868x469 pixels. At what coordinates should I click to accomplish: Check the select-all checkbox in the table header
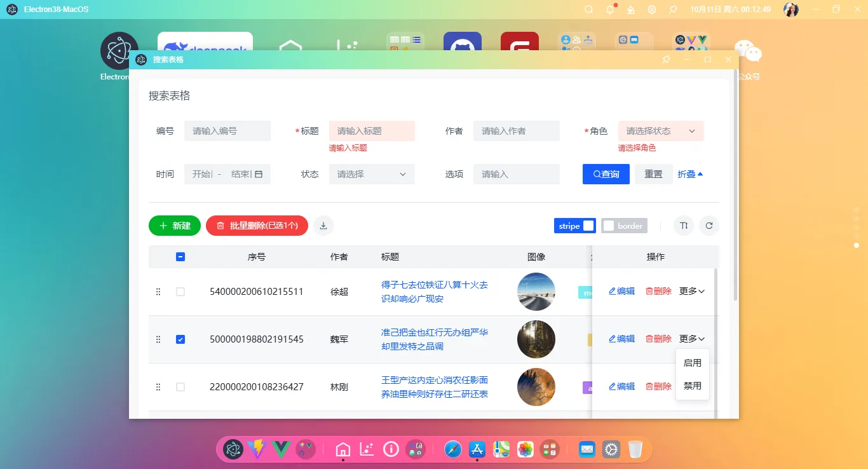click(180, 256)
